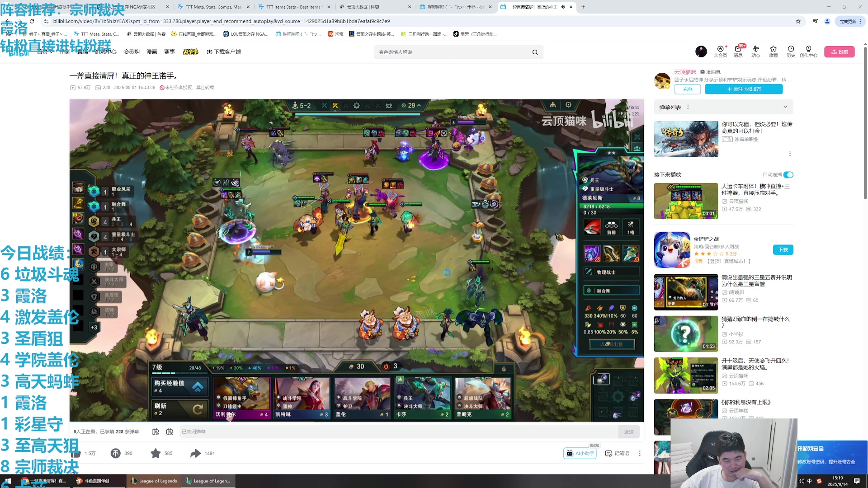Image resolution: width=868 pixels, height=488 pixels.
Task: Open the 收藏 favorites star icon
Action: pyautogui.click(x=774, y=52)
